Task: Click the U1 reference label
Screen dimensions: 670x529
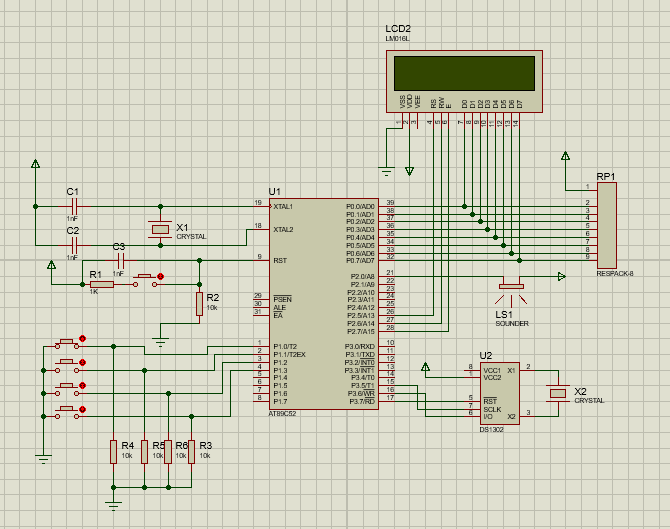Action: point(274,191)
